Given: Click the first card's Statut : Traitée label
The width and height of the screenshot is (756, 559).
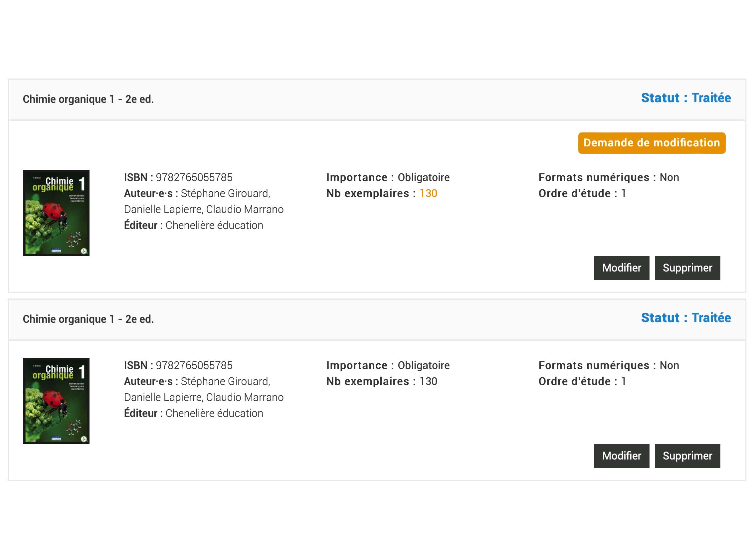Looking at the screenshot, I should coord(685,98).
